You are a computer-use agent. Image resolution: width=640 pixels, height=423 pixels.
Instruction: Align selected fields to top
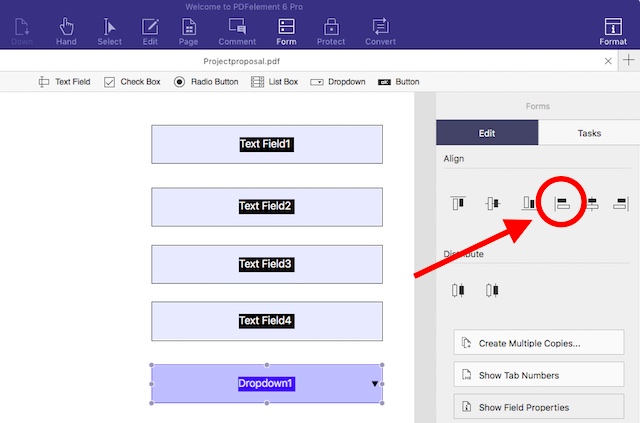point(458,203)
